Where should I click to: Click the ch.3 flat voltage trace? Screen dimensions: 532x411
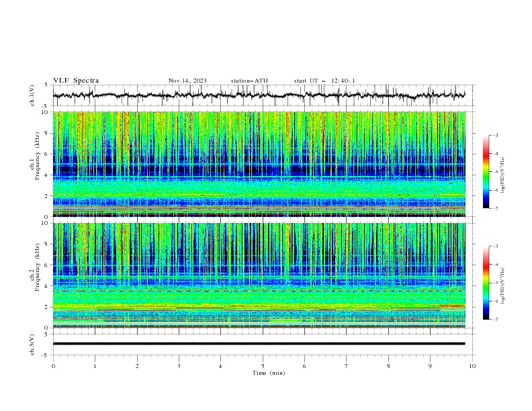point(259,344)
